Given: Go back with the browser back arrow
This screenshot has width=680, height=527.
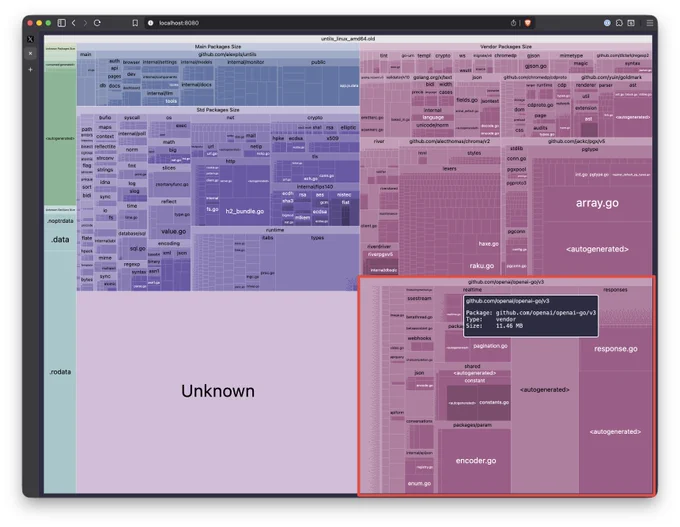Looking at the screenshot, I should (74, 23).
